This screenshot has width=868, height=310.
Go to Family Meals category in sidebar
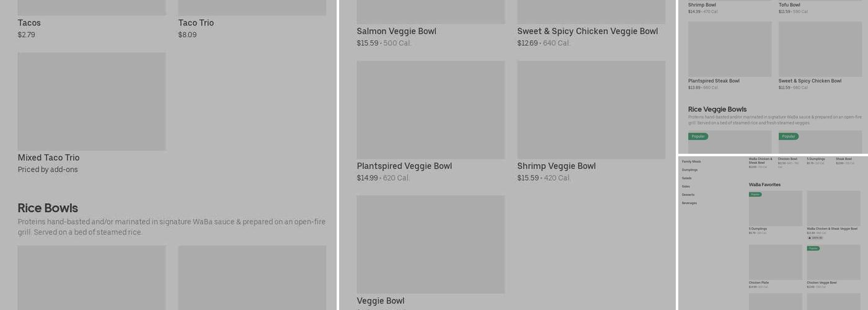point(691,161)
